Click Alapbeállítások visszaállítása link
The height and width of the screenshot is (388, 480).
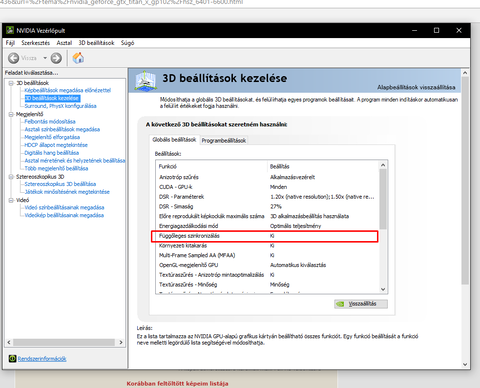coord(416,87)
